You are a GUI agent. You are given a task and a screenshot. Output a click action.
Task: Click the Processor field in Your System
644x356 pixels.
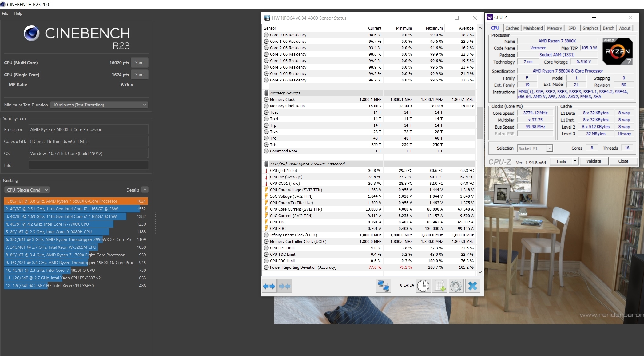pyautogui.click(x=89, y=129)
